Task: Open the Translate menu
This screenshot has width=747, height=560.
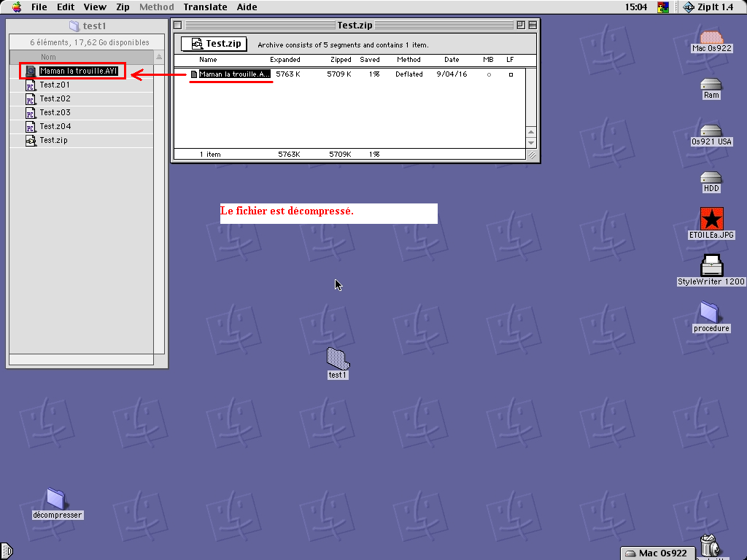Action: [x=205, y=7]
